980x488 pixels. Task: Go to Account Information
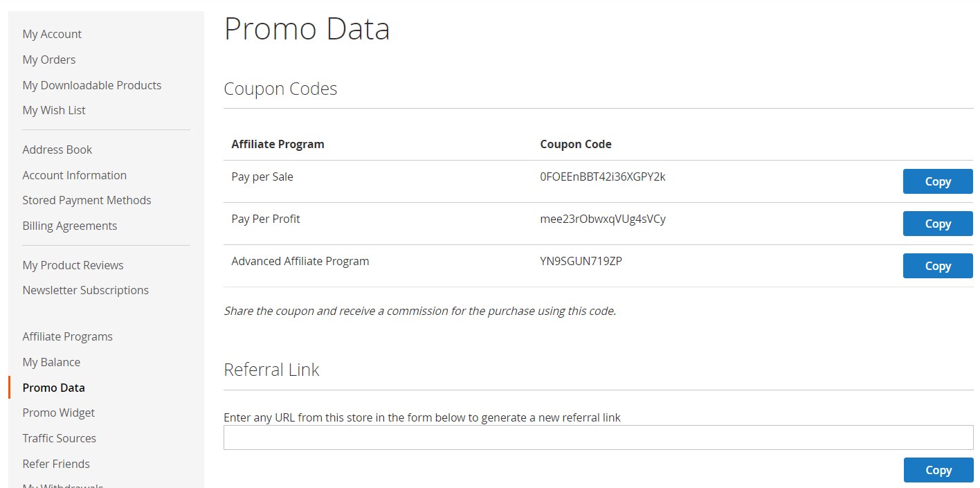[x=75, y=175]
